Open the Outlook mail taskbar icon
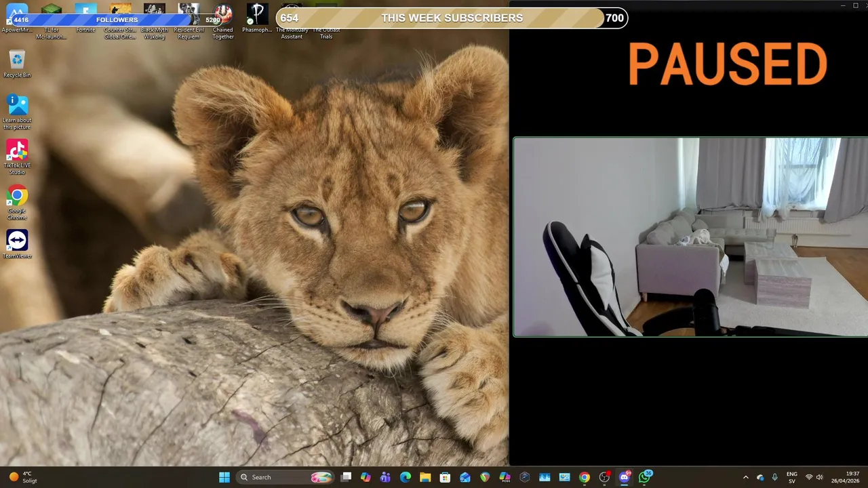This screenshot has height=488, width=868. tap(465, 477)
